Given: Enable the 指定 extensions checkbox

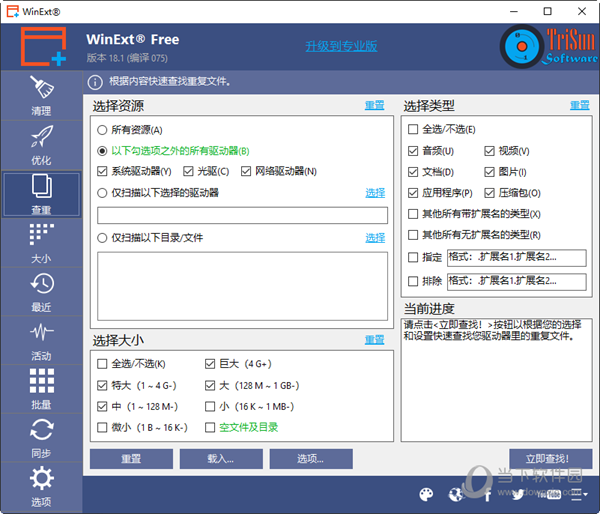Looking at the screenshot, I should 413,257.
